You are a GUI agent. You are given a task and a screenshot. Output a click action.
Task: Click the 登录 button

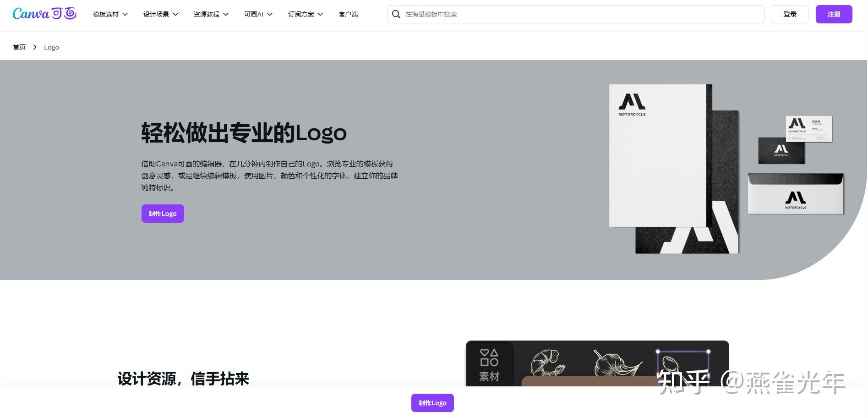[789, 14]
